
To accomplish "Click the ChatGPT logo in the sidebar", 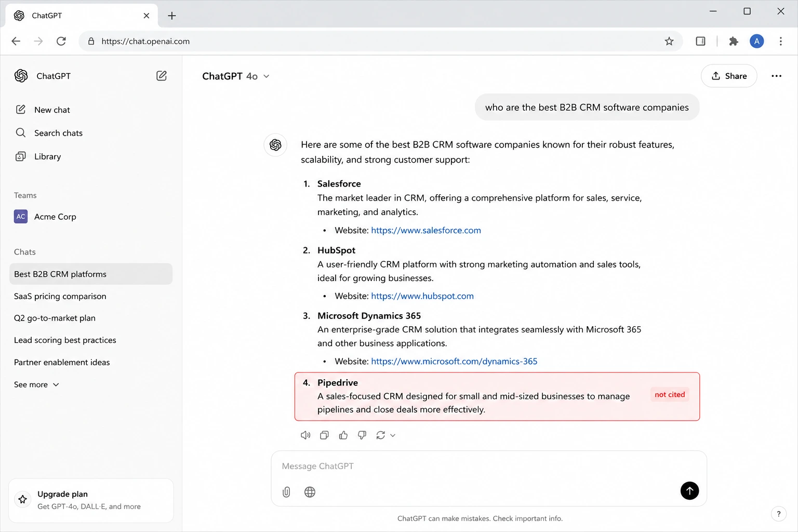I will [x=21, y=76].
